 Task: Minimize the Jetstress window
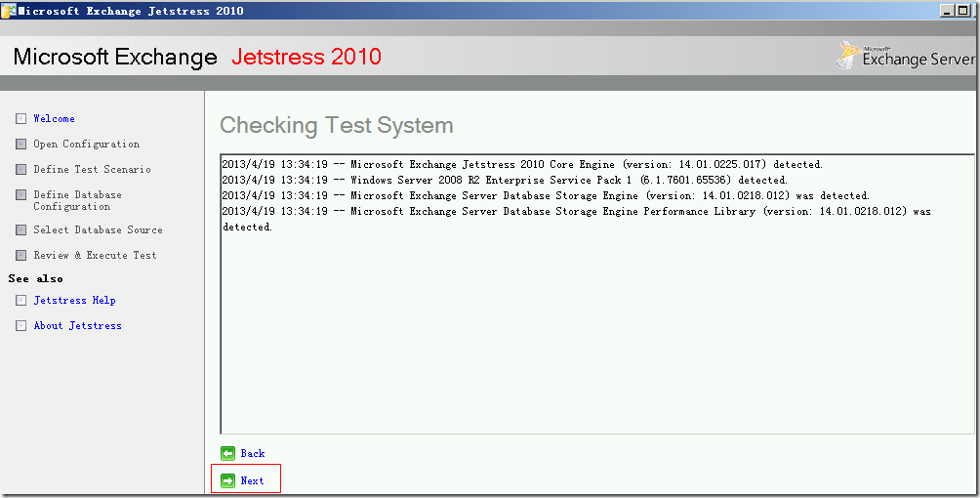point(948,11)
